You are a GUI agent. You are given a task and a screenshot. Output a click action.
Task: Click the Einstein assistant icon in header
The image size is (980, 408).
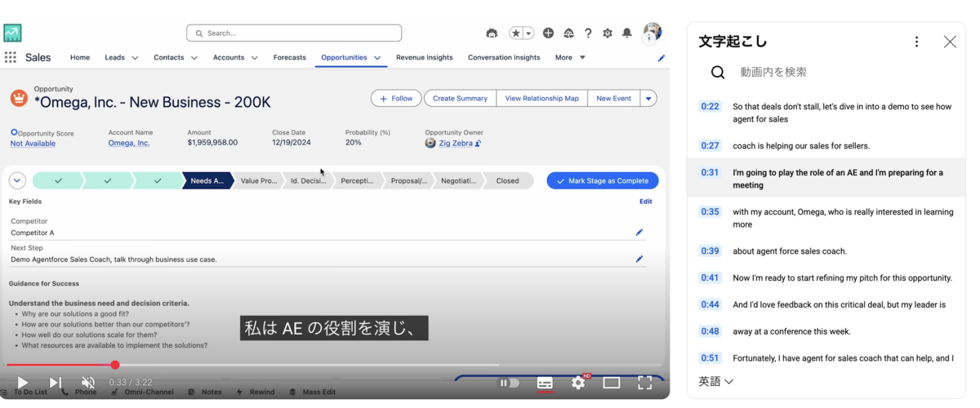492,33
